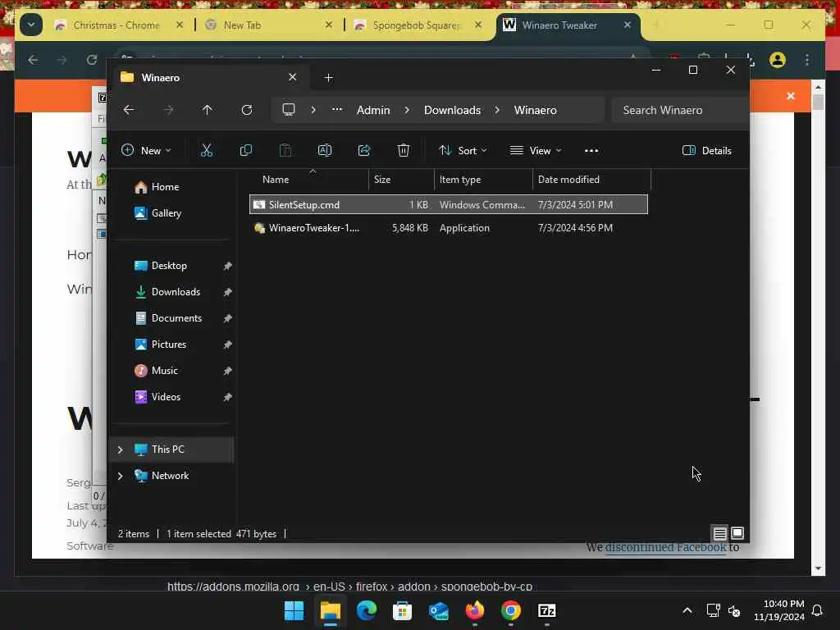Reload the page in Chrome
The height and width of the screenshot is (630, 840).
[x=92, y=59]
